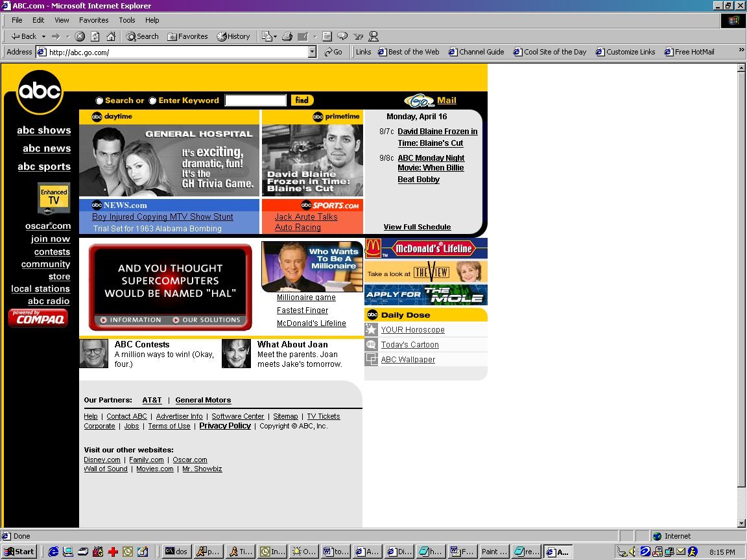This screenshot has width=747, height=560.
Task: Click the address bar URL field
Action: tap(172, 52)
